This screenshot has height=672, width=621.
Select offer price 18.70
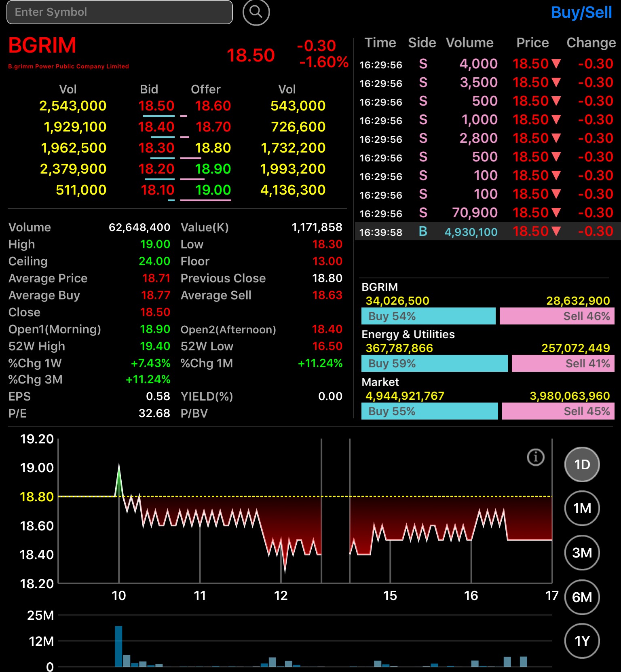tap(213, 127)
